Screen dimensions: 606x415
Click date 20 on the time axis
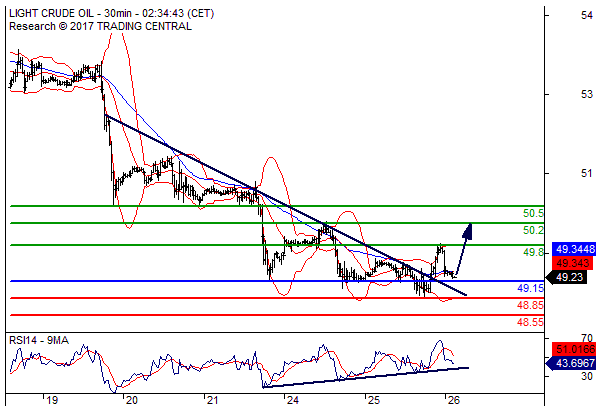tap(132, 400)
